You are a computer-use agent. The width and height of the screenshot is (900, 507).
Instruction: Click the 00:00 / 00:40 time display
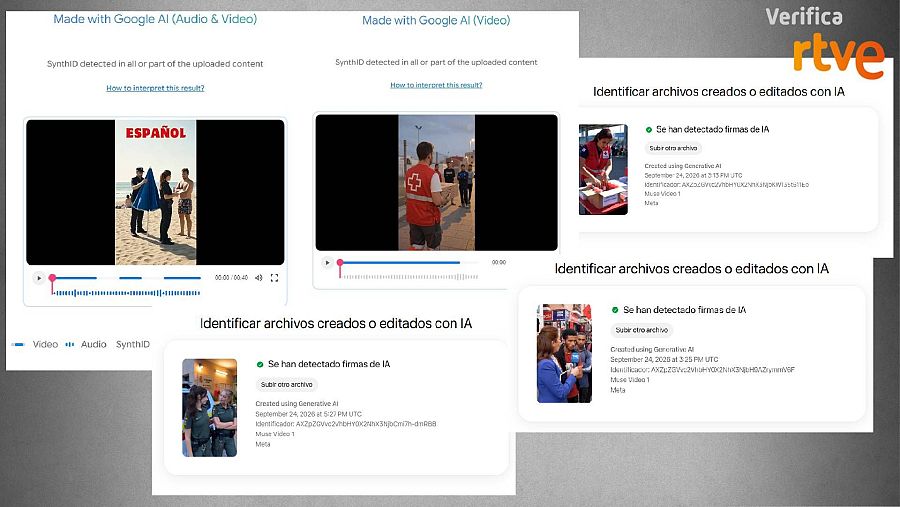pyautogui.click(x=231, y=278)
